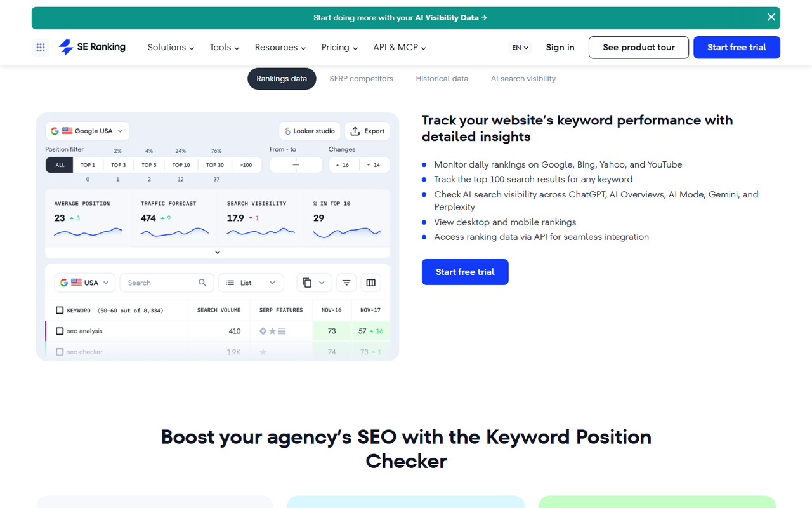The width and height of the screenshot is (812, 508).
Task: Open the EN language dropdown
Action: 520,47
